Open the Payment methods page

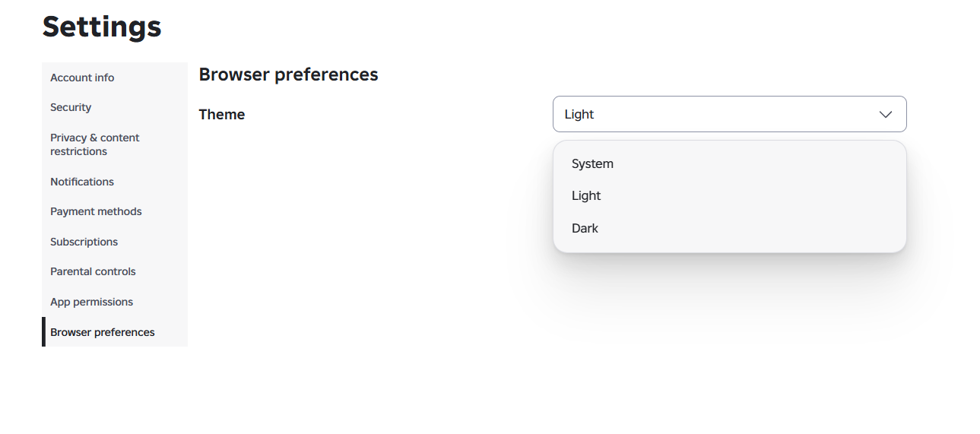(x=114, y=211)
